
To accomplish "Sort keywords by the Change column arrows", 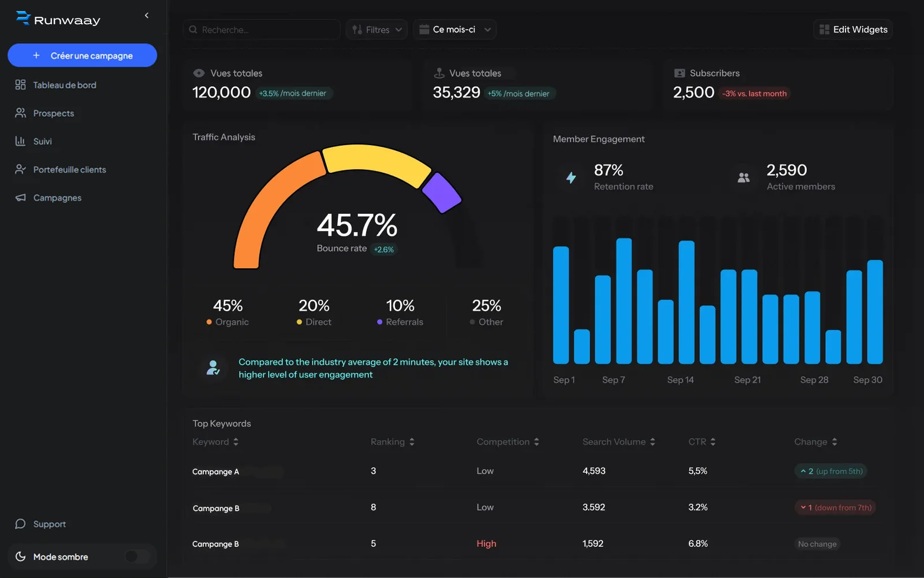I will point(834,442).
